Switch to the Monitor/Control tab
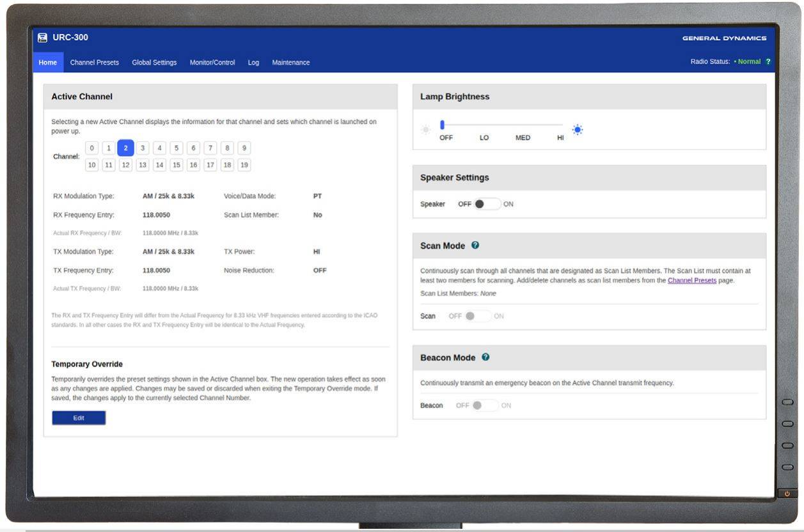Screen dimensions: 804x532 [212, 62]
